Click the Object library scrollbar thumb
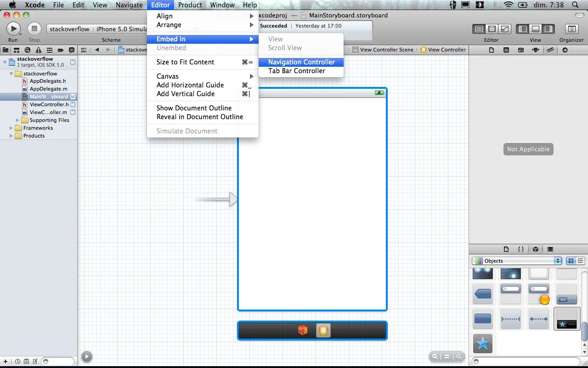 (585, 331)
